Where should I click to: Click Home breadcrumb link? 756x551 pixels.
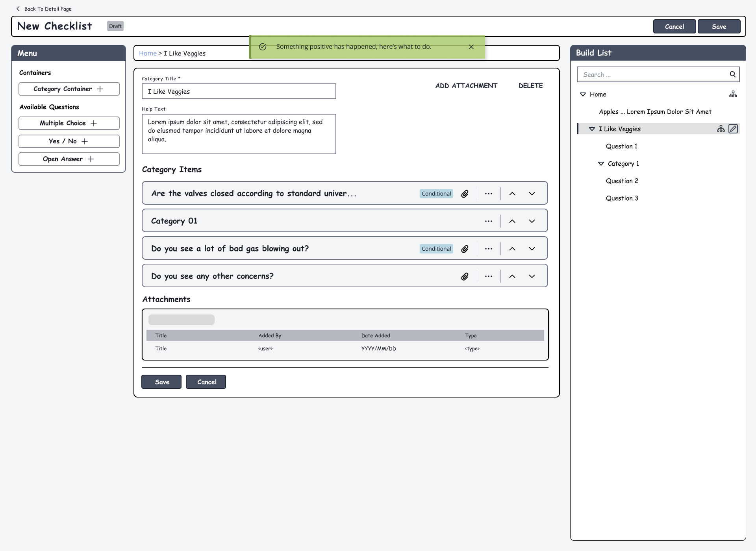[x=148, y=53]
